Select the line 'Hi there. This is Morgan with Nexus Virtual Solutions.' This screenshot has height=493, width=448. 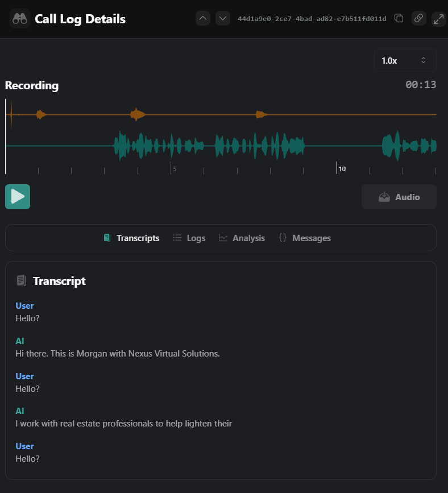coord(118,353)
